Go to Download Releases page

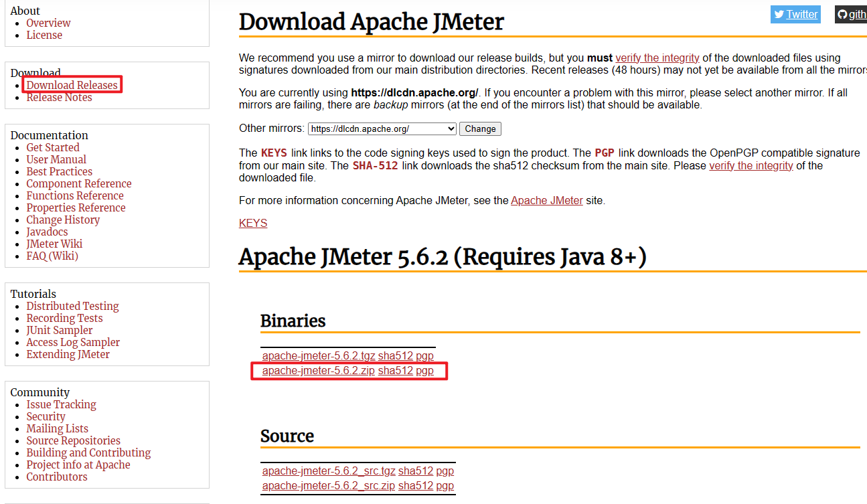tap(72, 85)
